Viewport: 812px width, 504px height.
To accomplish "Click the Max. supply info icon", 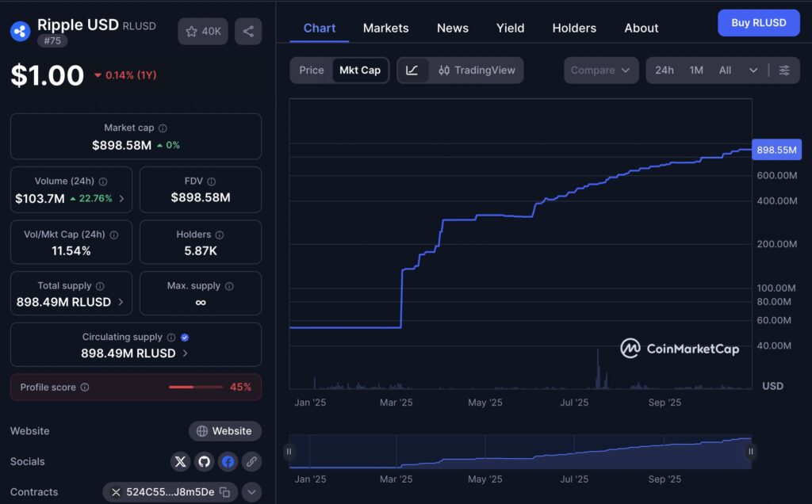I will [229, 286].
